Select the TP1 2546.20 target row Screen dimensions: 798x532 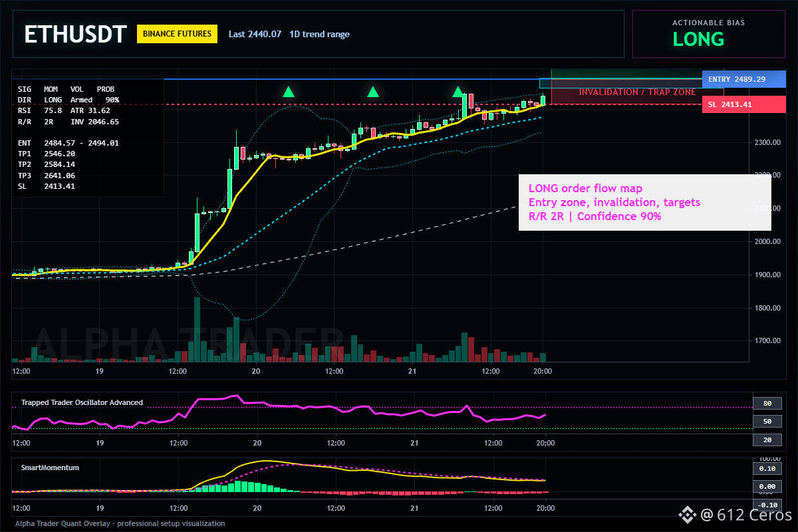pyautogui.click(x=47, y=154)
